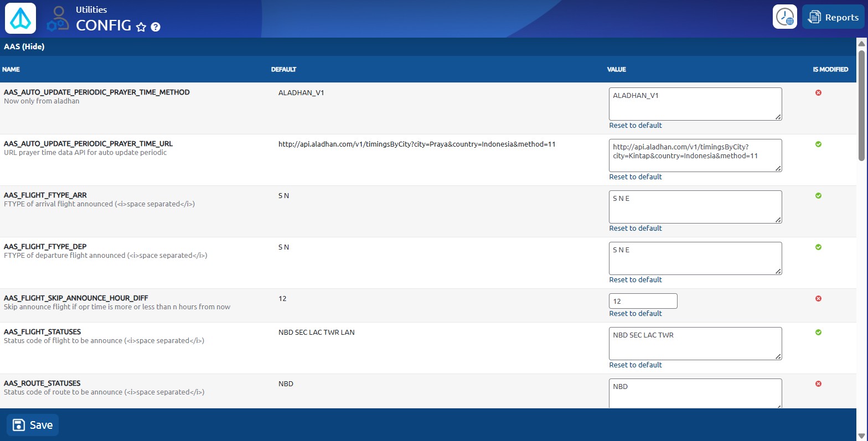Click the AAS_FLIGHT_FTYPE_DEP value text area

(695, 258)
